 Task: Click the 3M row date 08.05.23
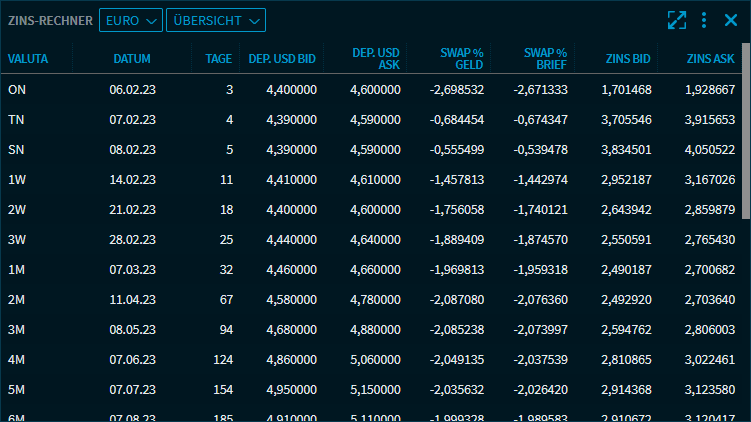133,330
